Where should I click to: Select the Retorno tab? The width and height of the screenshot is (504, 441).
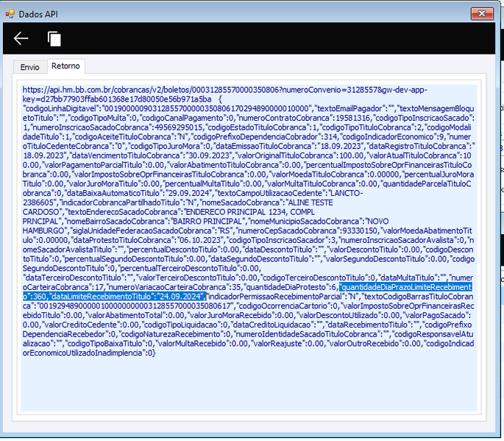65,66
